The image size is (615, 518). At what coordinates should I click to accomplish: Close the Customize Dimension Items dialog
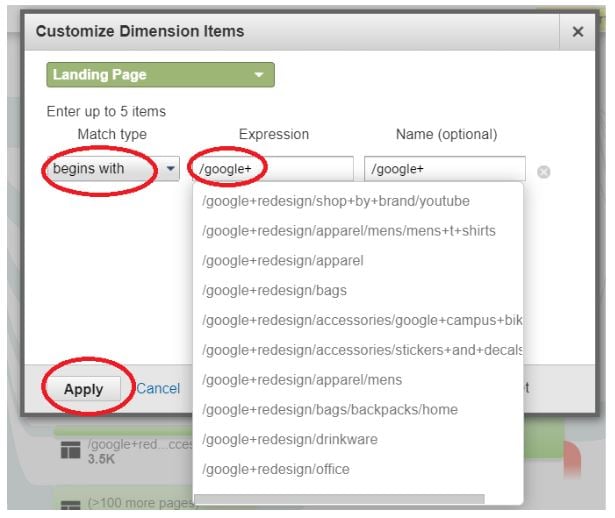[578, 32]
